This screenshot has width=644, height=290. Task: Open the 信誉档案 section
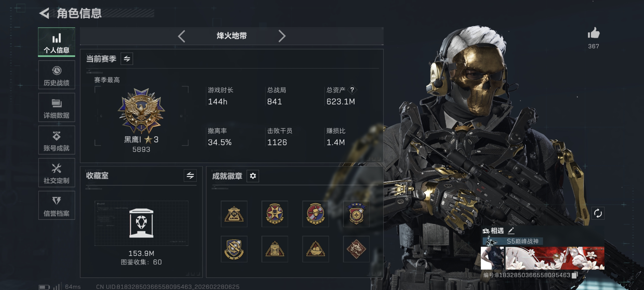tap(57, 205)
